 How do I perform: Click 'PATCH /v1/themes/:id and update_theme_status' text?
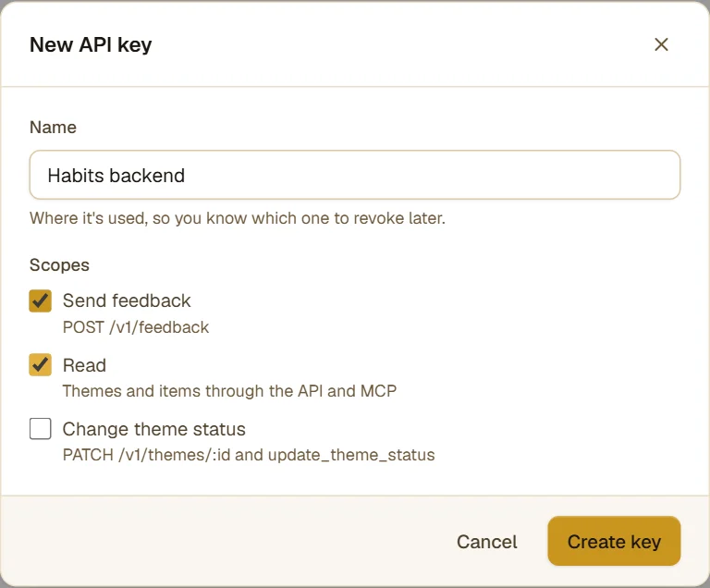pyautogui.click(x=249, y=455)
